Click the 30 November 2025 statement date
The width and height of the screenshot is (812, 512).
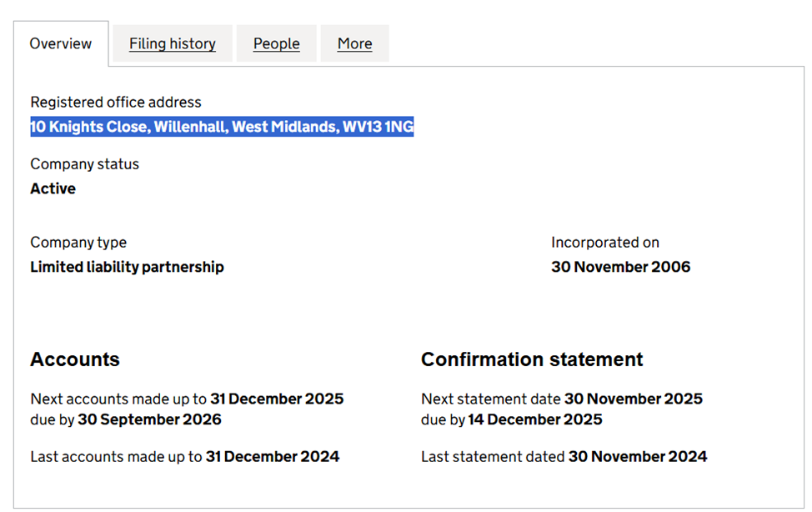(x=633, y=399)
